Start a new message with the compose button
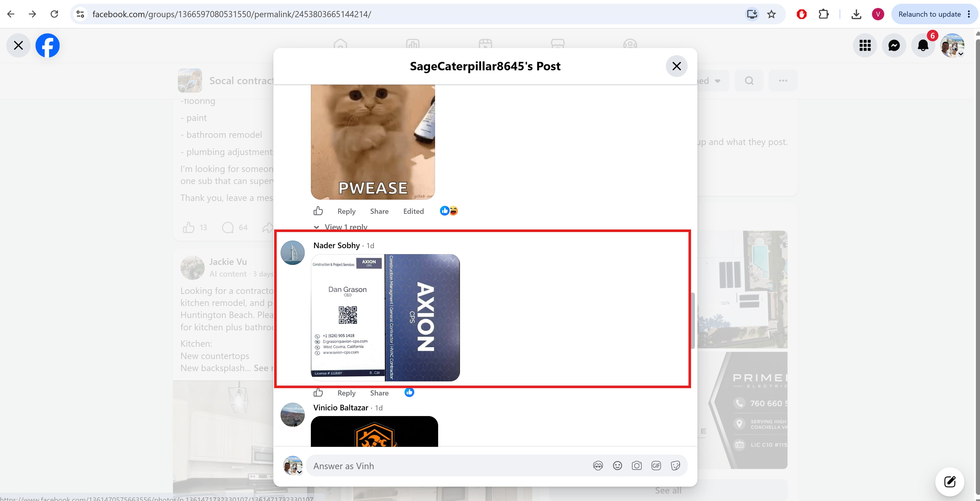This screenshot has width=980, height=501. pos(949,481)
